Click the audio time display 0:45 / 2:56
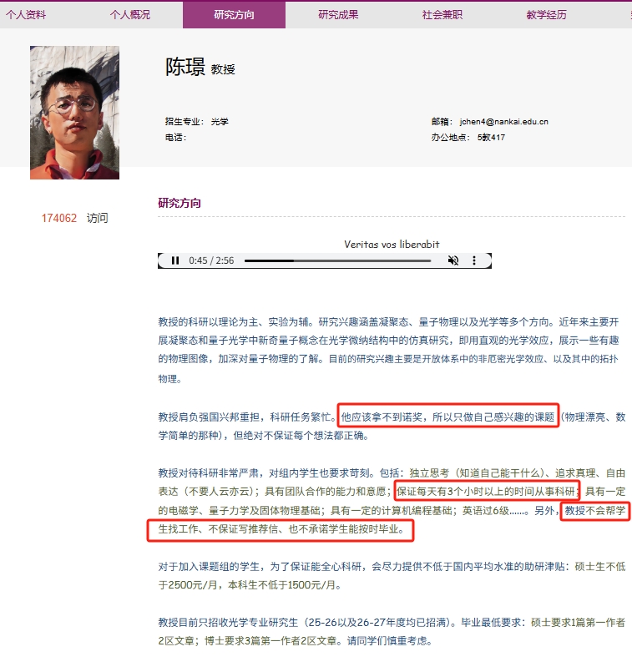Image resolution: width=632 pixels, height=672 pixels. click(x=211, y=260)
